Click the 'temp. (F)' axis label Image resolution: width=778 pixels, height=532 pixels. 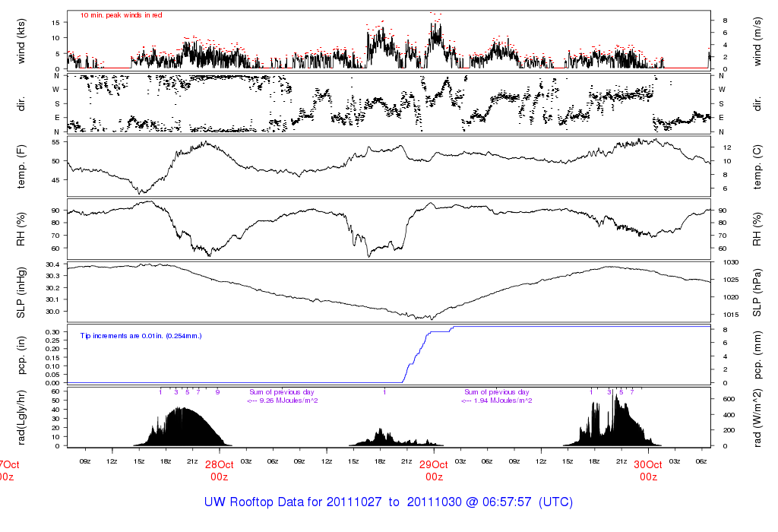[21, 166]
